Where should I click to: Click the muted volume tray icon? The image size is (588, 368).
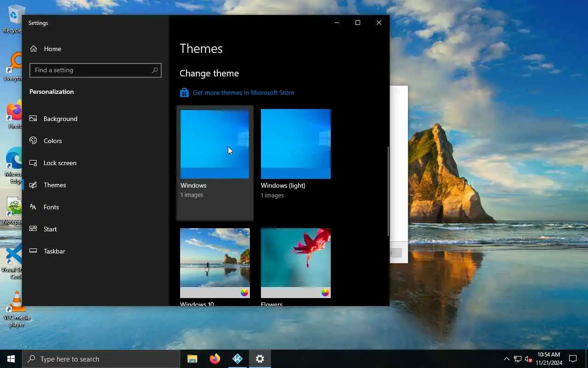(529, 359)
